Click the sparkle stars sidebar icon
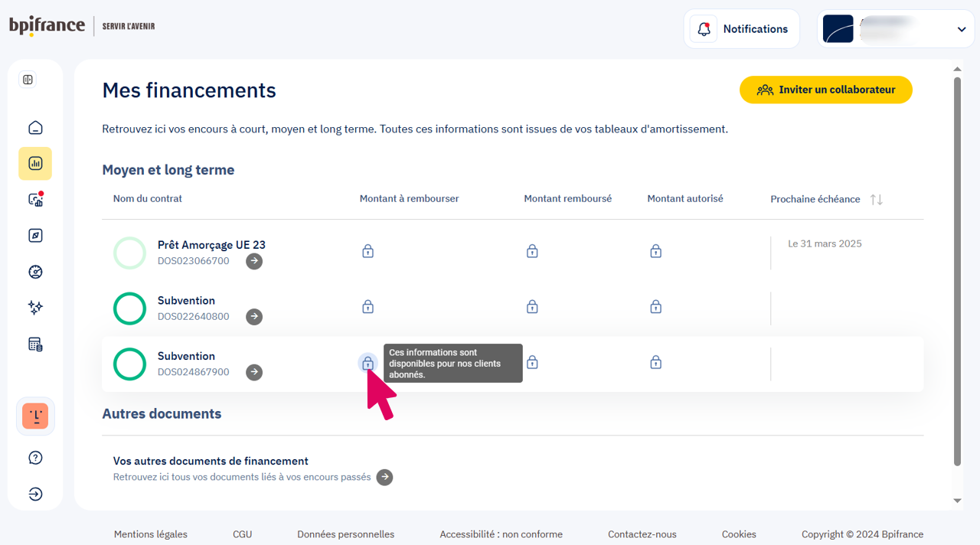Image resolution: width=980 pixels, height=545 pixels. (x=35, y=308)
